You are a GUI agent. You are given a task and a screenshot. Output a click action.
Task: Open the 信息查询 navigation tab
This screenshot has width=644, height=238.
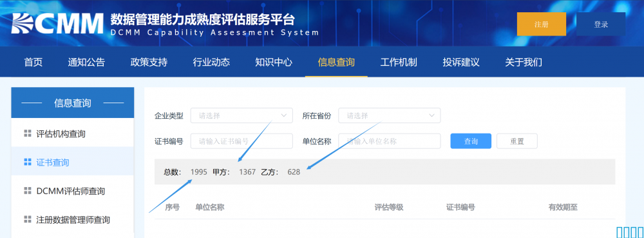tap(336, 62)
